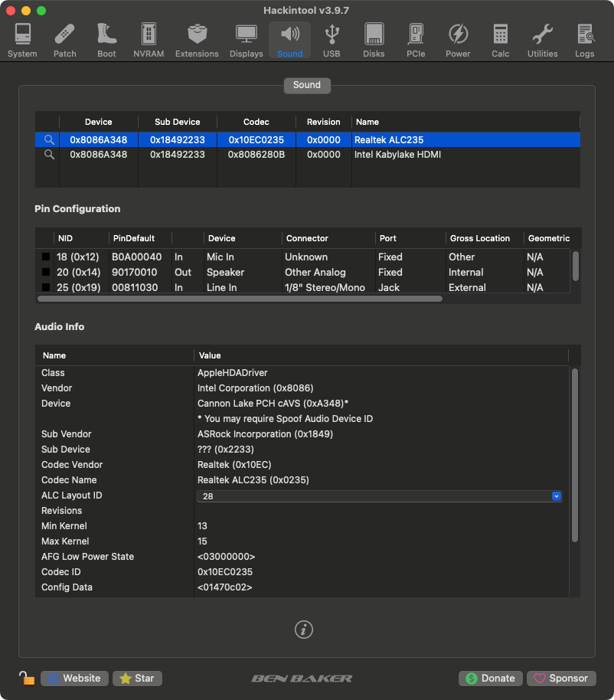
Task: Select the Intel Kabylake HDMI row
Action: coord(308,155)
